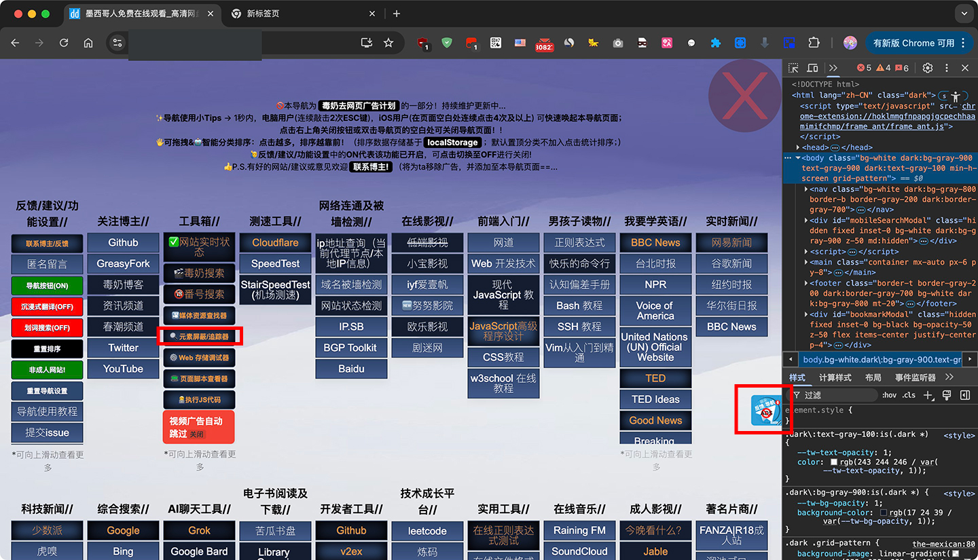Open the 事件监听器 tab
978x560 pixels.
[x=915, y=377]
